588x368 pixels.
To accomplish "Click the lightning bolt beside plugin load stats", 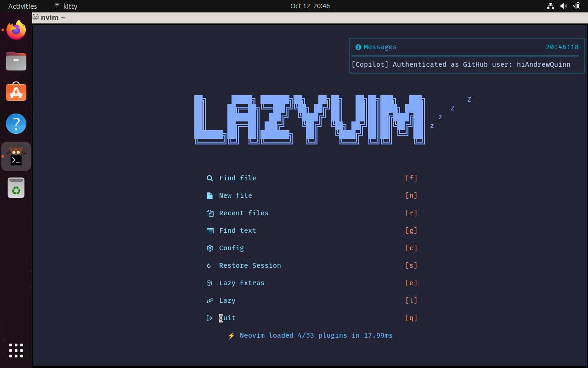I will (231, 335).
